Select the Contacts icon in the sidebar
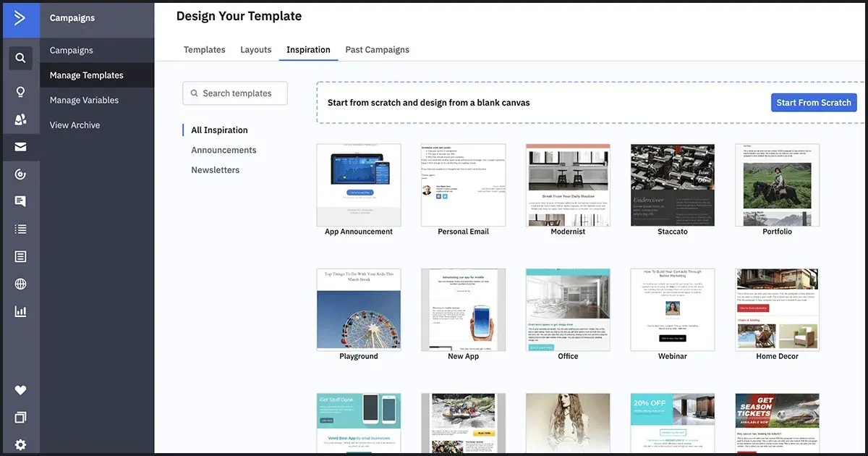This screenshot has width=868, height=456. pyautogui.click(x=20, y=119)
